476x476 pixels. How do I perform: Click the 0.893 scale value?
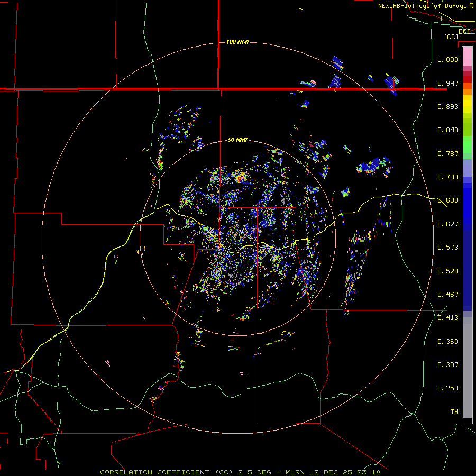pos(448,106)
